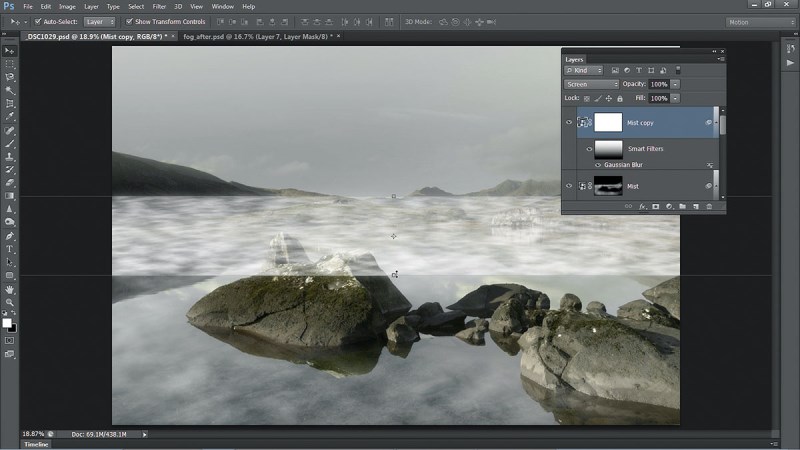Select the Eyedropper tool
Screen dimensions: 800x450
click(x=10, y=117)
